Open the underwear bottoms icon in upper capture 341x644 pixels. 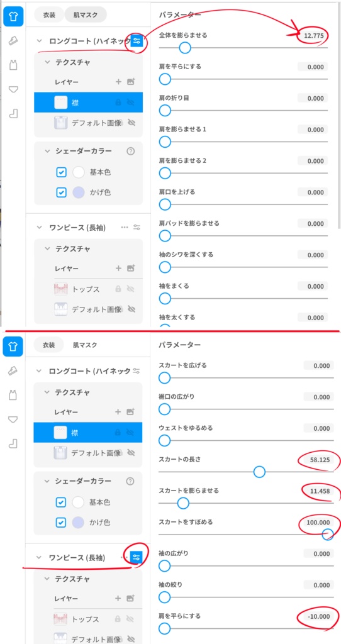[x=13, y=89]
